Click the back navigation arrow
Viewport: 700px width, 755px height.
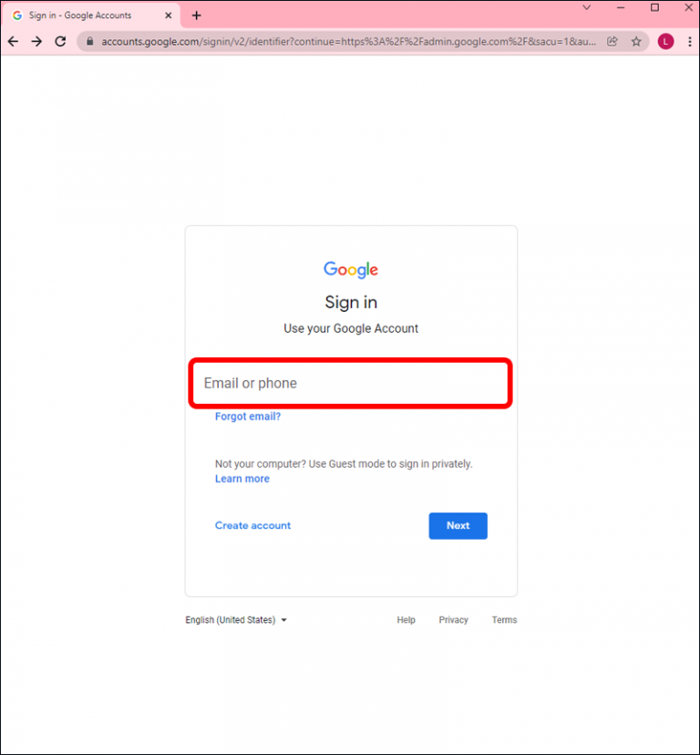[13, 41]
